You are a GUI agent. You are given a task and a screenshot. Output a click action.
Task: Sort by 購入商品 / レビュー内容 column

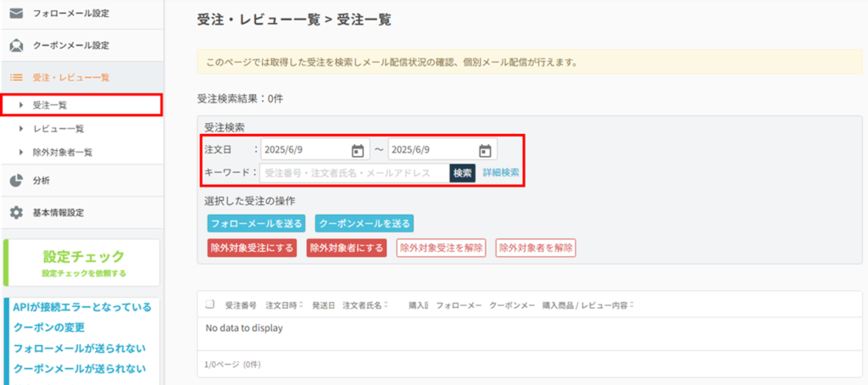coord(587,305)
